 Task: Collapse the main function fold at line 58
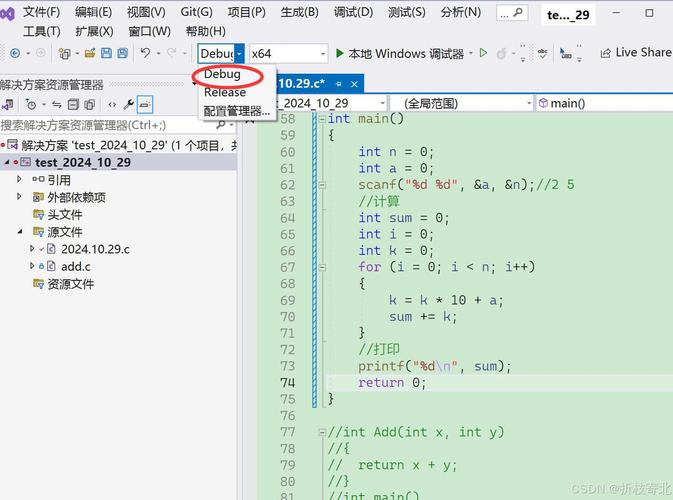pyautogui.click(x=321, y=119)
